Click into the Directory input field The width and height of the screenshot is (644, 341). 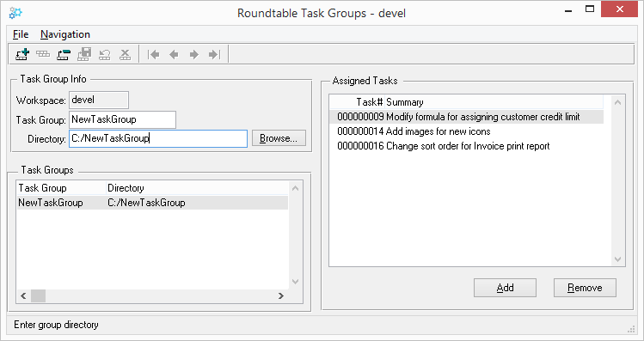(x=158, y=138)
